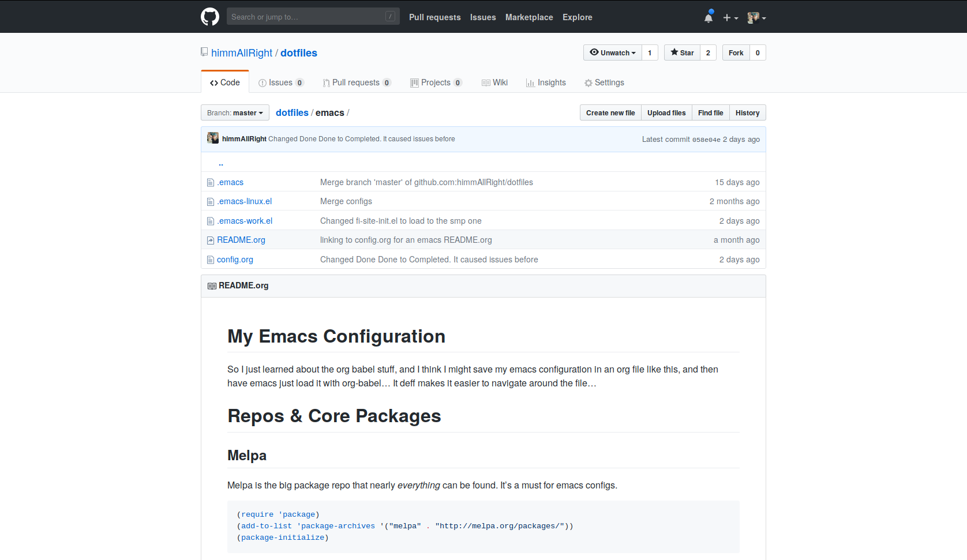Switch to the Issues tab
967x560 pixels.
click(281, 82)
